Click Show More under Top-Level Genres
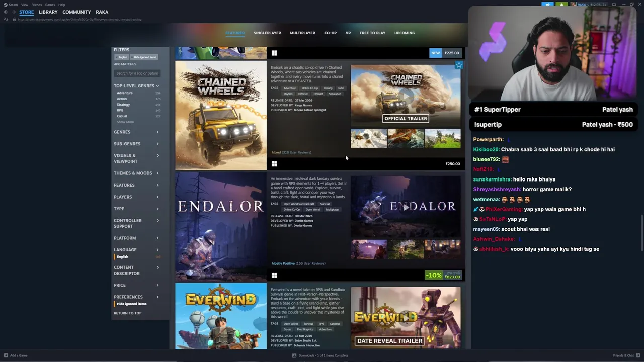Screen dimensions: 644x362 click(x=125, y=122)
